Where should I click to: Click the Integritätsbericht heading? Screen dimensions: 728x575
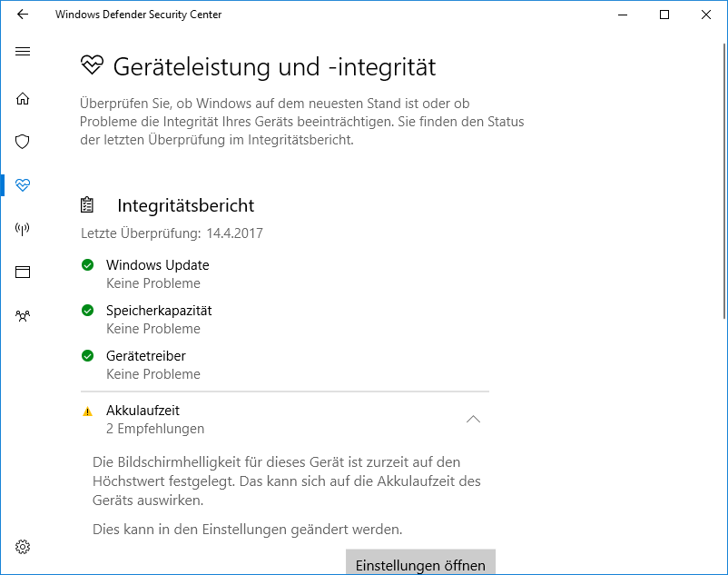(186, 205)
